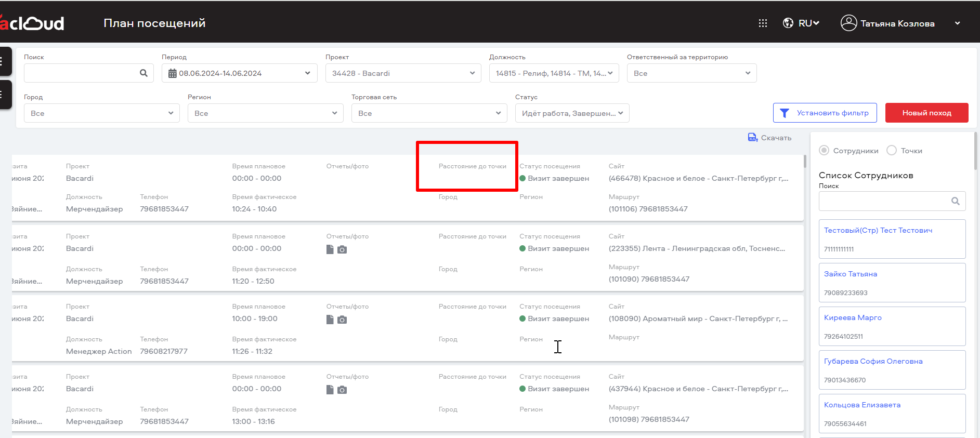Open employee Киреева Марго
This screenshot has width=980, height=438.
coord(892,326)
